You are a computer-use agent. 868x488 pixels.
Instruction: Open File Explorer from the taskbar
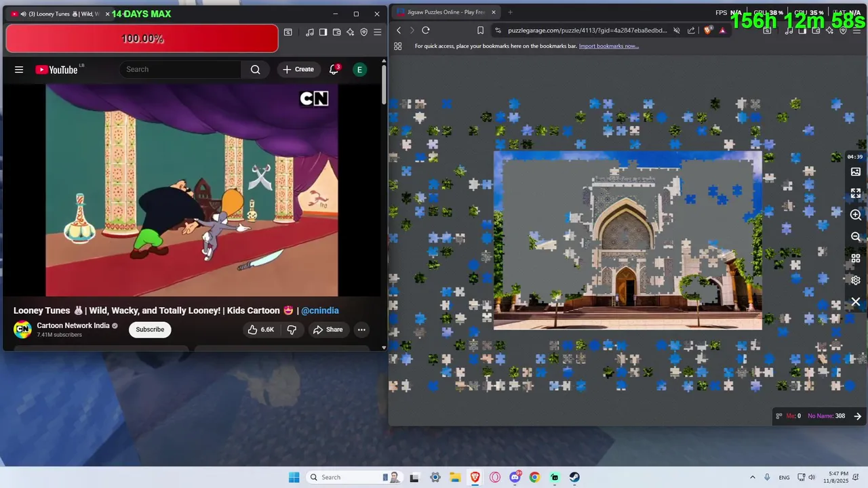point(455,477)
